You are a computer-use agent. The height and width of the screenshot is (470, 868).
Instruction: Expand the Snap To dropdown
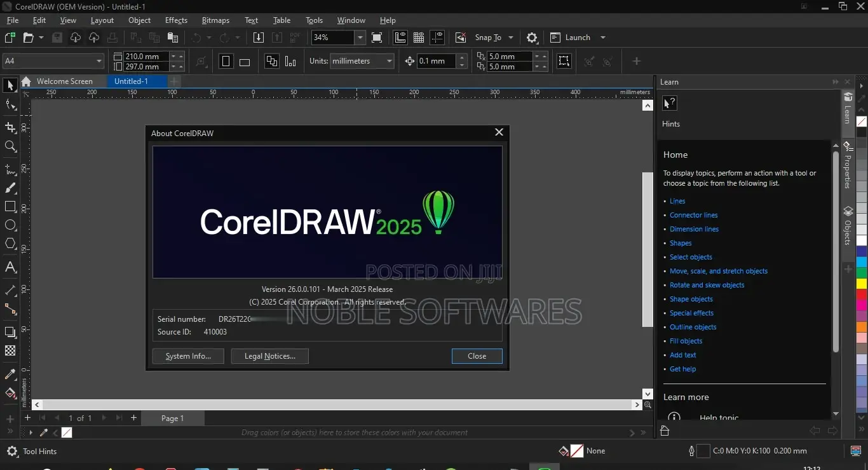(x=511, y=38)
